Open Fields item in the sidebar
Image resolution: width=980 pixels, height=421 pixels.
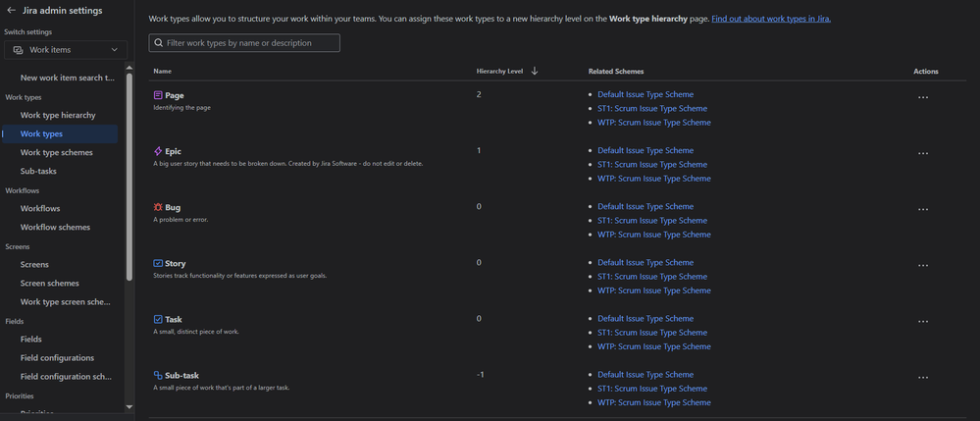click(31, 339)
